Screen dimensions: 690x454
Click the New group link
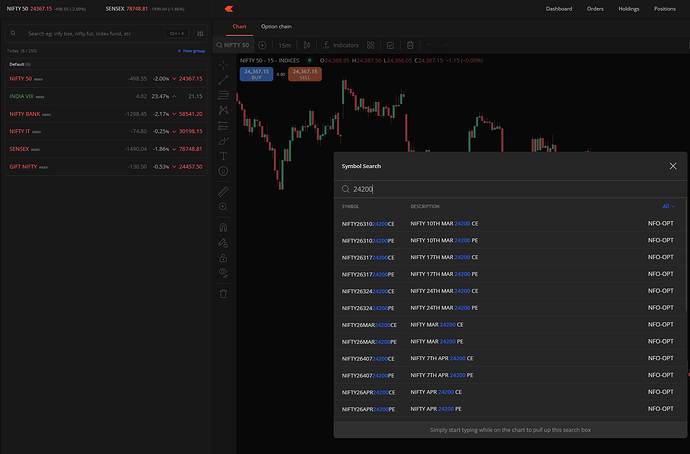191,50
